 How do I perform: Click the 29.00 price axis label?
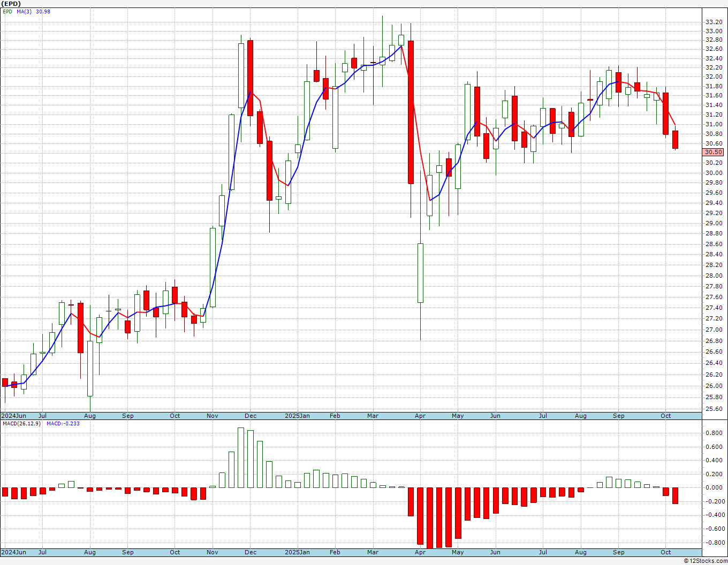pyautogui.click(x=714, y=223)
